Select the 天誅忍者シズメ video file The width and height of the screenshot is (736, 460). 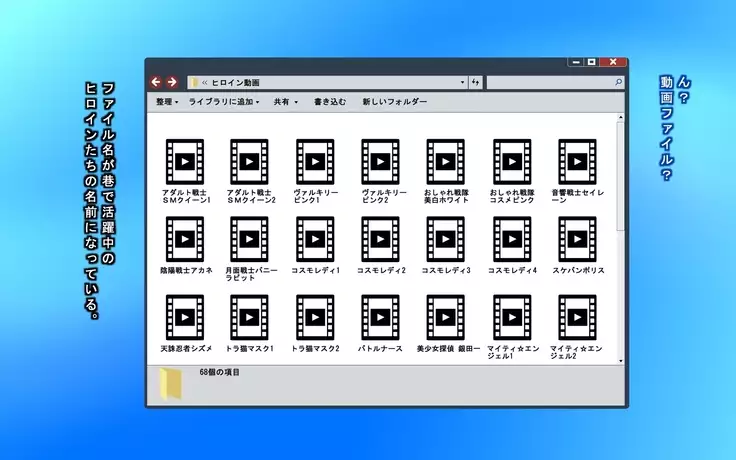(x=184, y=316)
